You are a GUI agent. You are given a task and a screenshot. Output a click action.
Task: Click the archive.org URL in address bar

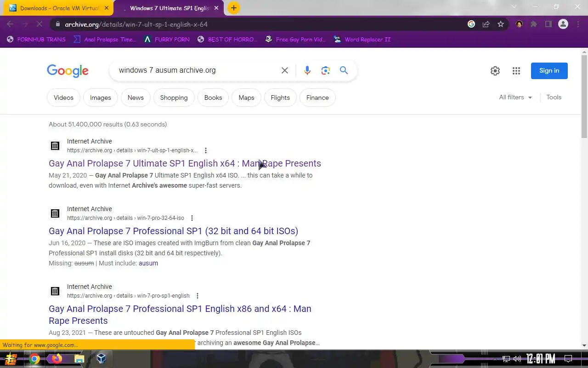click(x=136, y=24)
